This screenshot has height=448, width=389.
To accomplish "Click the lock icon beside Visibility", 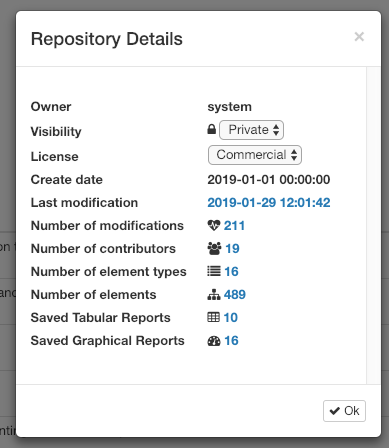I will coord(212,129).
